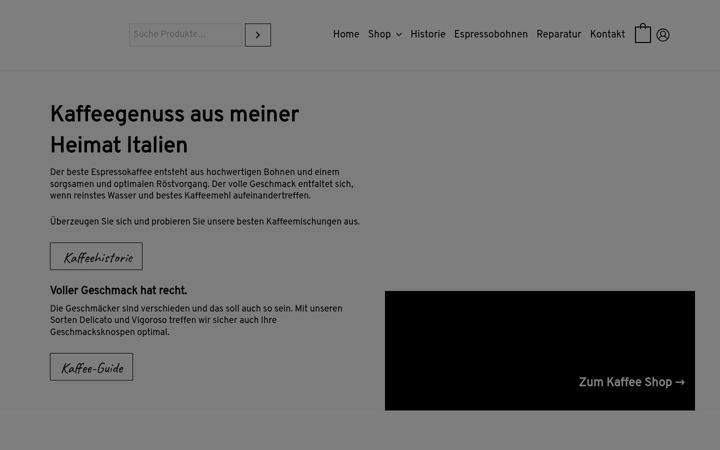
Task: Click the Kaffeehistorie button
Action: 96,256
